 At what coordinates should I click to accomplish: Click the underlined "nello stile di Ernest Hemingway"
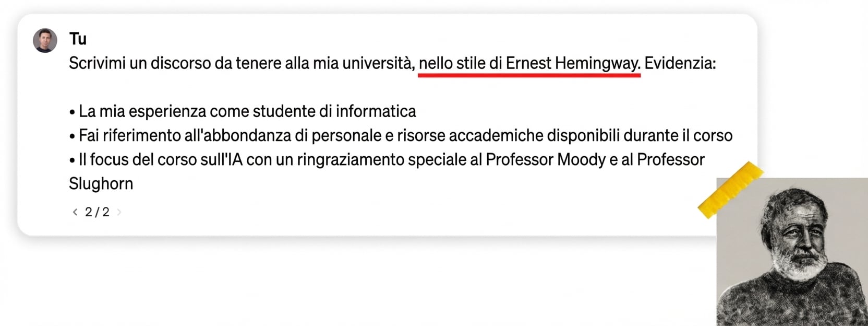529,63
